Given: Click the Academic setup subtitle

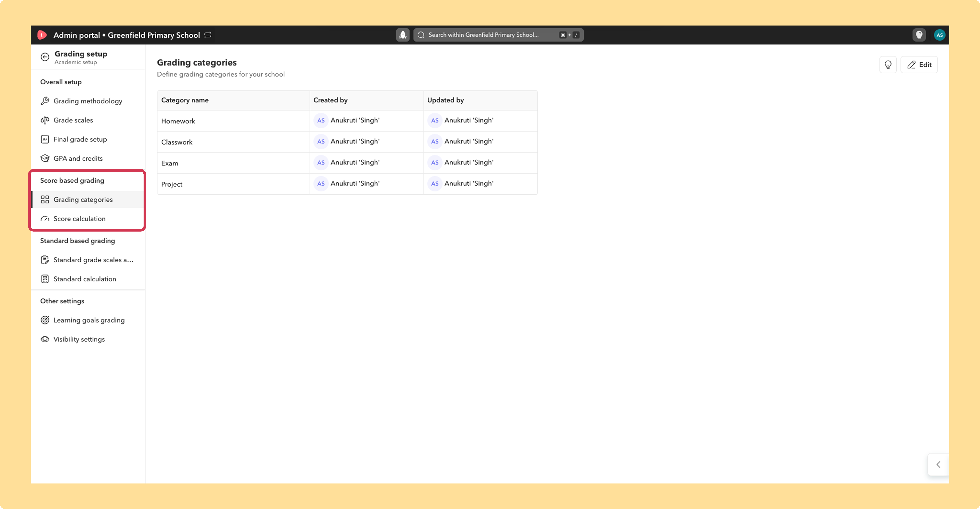Looking at the screenshot, I should point(76,62).
